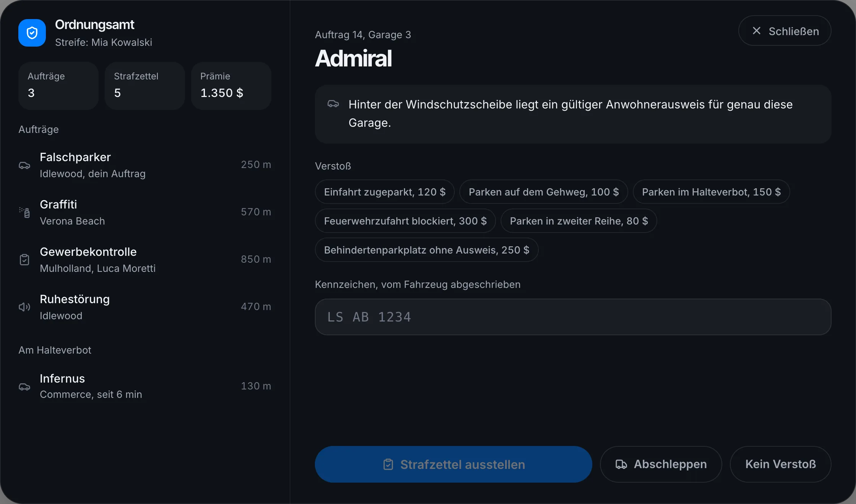Select violation Parken auf dem Gehweg, 100 $

click(x=544, y=192)
